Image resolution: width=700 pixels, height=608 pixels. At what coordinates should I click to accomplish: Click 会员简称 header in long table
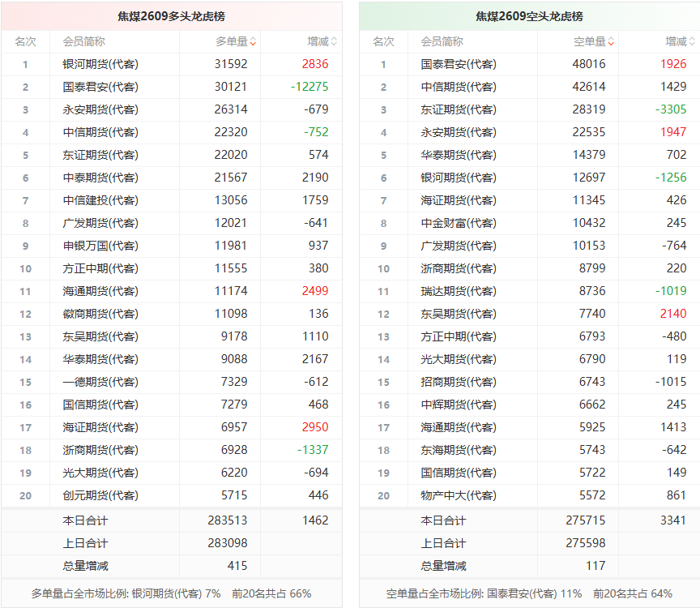point(84,41)
